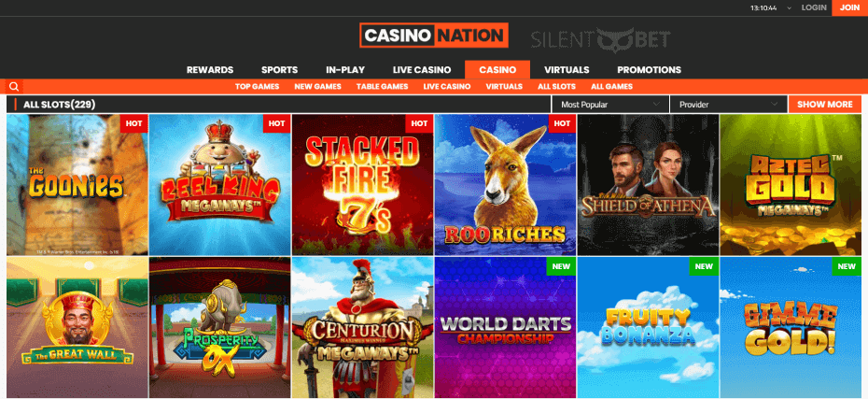Click the Casino Nation logo

click(x=433, y=36)
